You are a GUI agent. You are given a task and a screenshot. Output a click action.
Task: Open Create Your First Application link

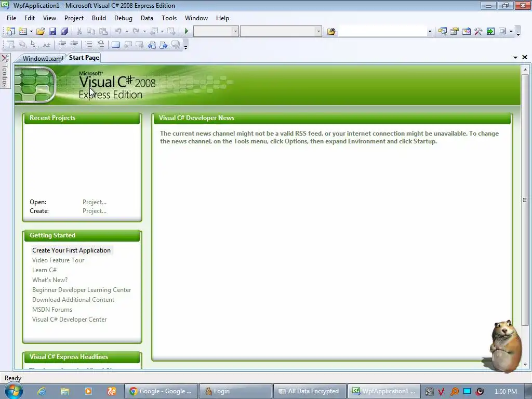click(x=71, y=250)
